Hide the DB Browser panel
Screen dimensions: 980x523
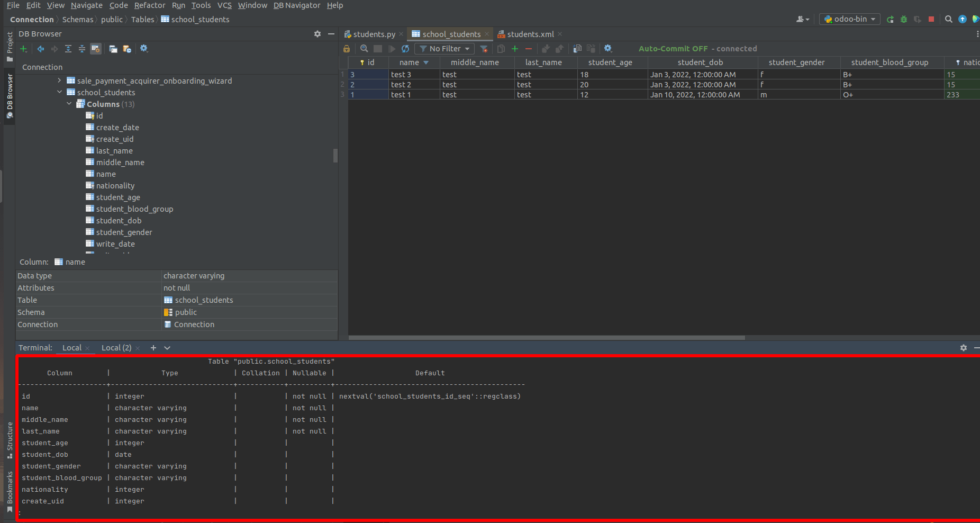[x=331, y=34]
